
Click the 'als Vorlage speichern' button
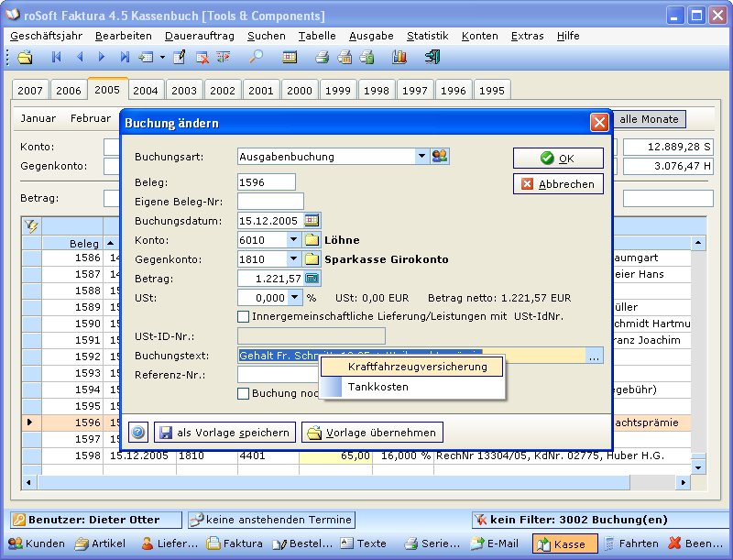coord(224,433)
